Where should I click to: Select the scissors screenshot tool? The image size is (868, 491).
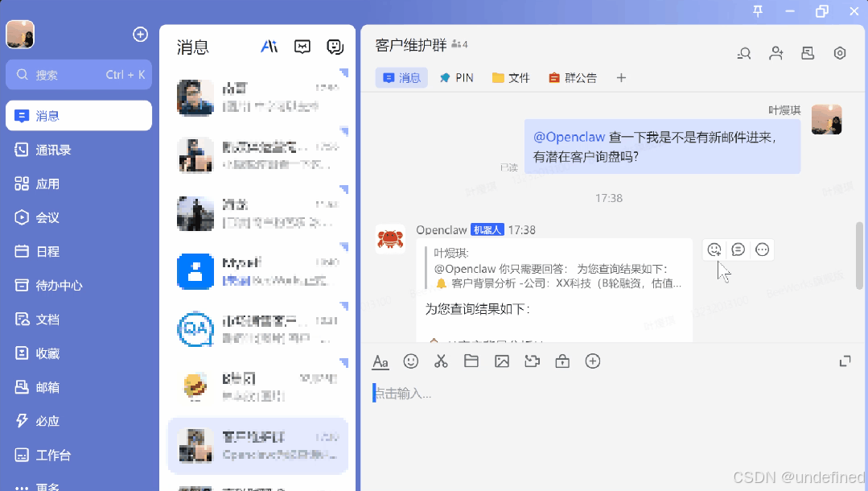click(x=441, y=361)
